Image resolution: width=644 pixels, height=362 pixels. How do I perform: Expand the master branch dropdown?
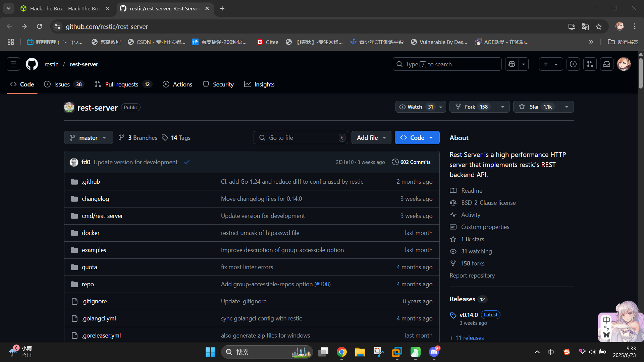(88, 138)
